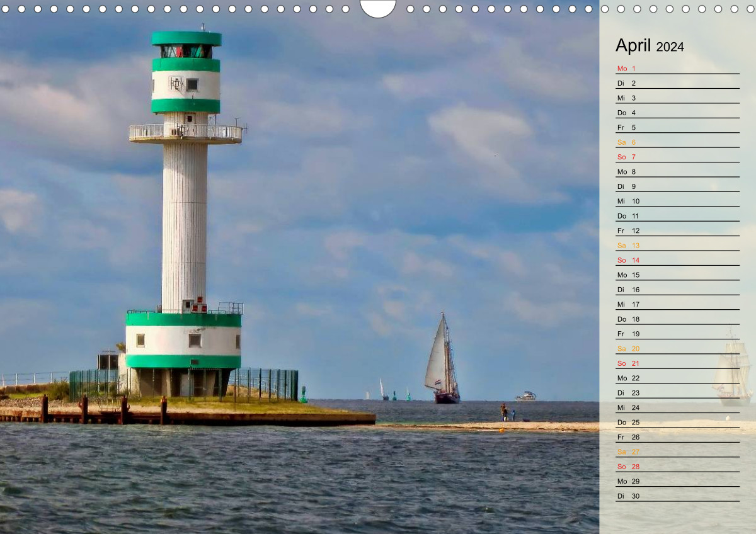
Task: Click the So 28 date row
Action: [677, 466]
